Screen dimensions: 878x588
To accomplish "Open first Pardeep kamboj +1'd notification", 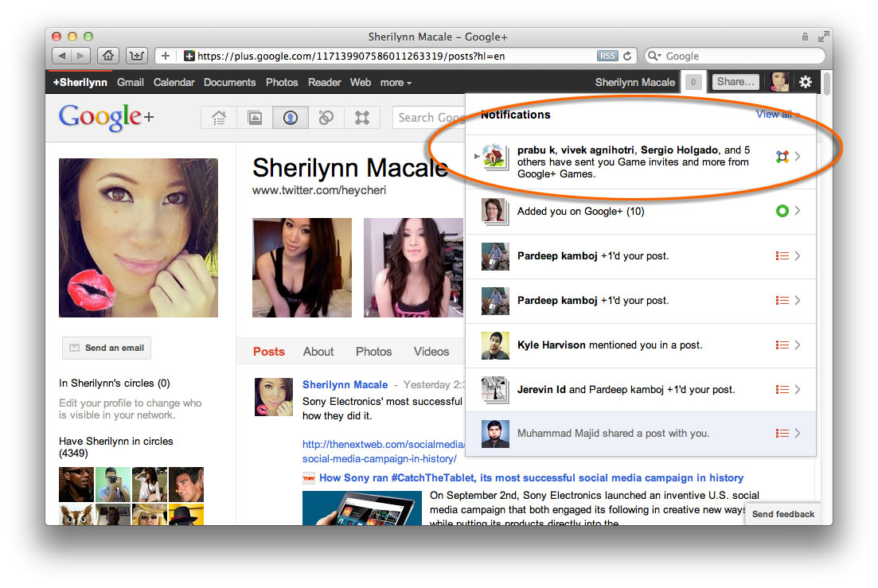I will pos(641,256).
